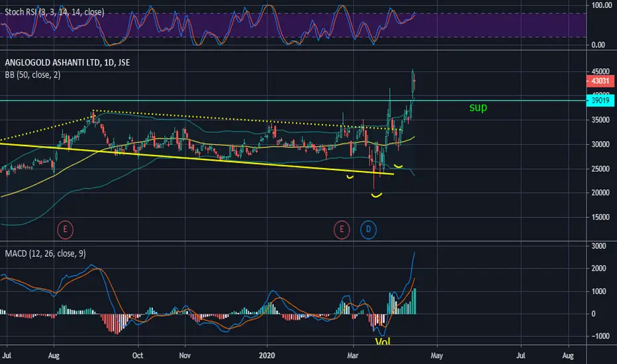Click the dividend marker D in March
Viewport: 617px width, 364px height.
[368, 230]
